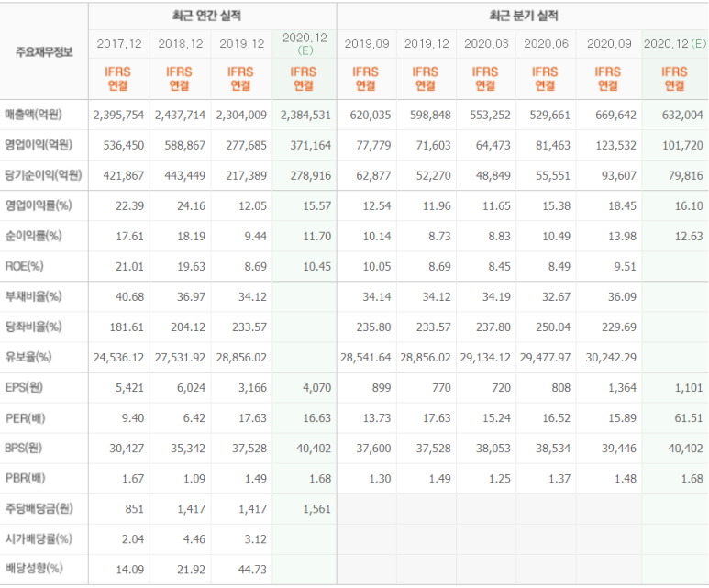Image resolution: width=709 pixels, height=588 pixels.
Task: Click debt ratio value 36.09
Action: tap(622, 297)
